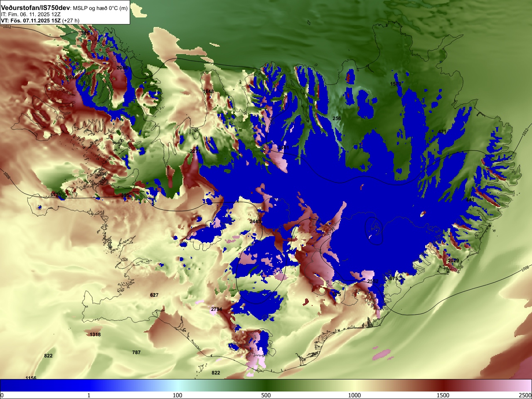Select the 1318 value label
Viewport: 532px width, 399px height.
click(95, 335)
